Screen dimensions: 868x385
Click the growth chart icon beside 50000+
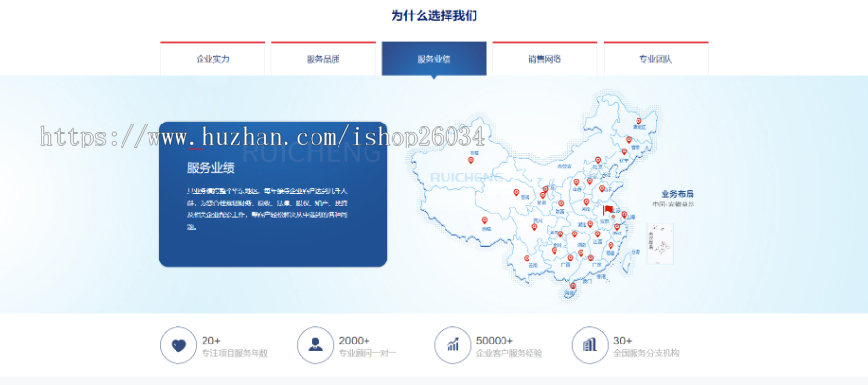pos(453,345)
